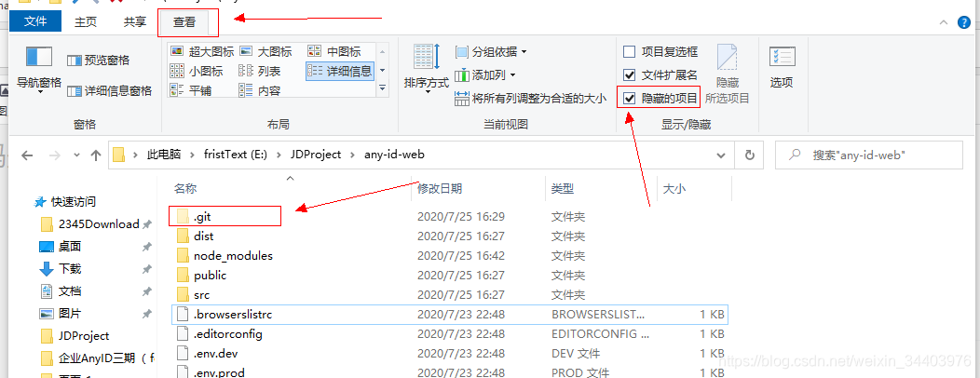Click the refresh button next to address bar
980x378 pixels.
(x=748, y=155)
